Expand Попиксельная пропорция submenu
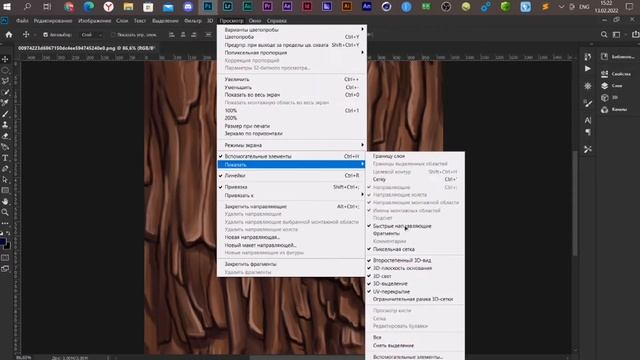 291,53
